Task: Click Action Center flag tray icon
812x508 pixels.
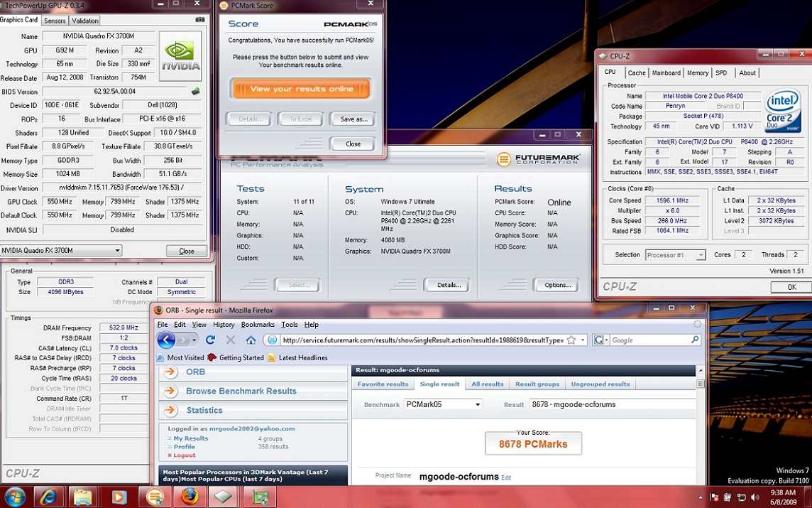Action: point(715,497)
